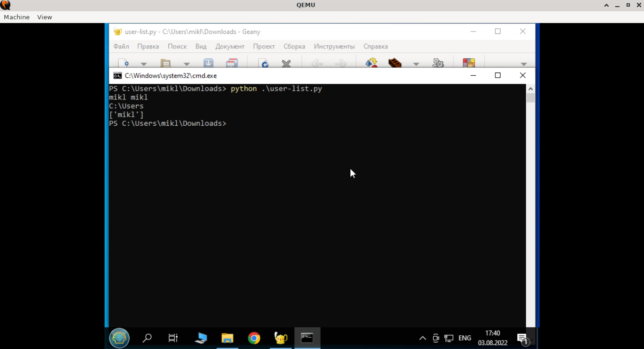The width and height of the screenshot is (644, 349).
Task: Click the Execute gears icon
Action: [438, 63]
